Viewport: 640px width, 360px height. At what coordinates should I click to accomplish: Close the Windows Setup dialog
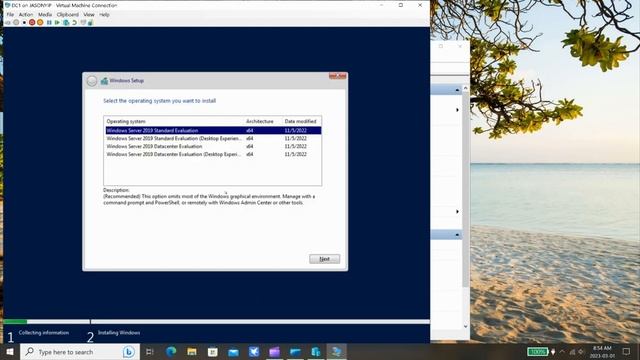pos(338,76)
